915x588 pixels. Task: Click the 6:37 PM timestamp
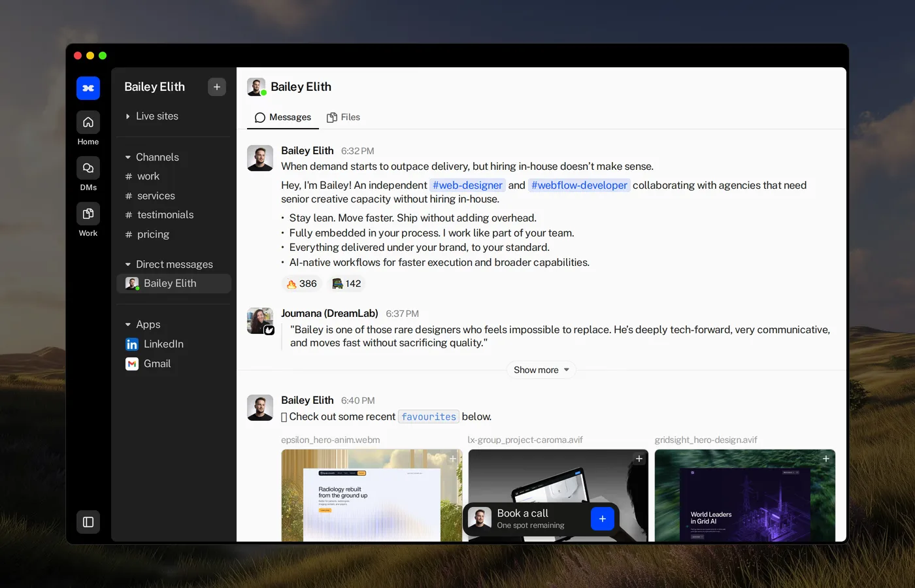(402, 314)
